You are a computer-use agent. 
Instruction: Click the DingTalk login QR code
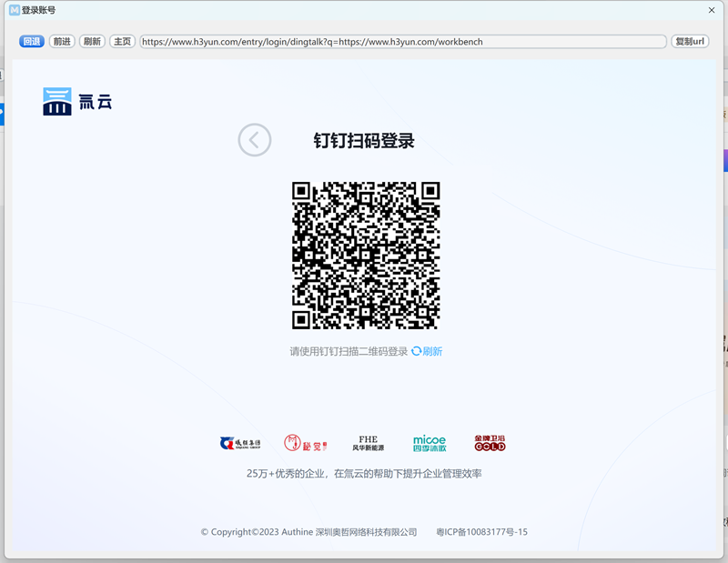pos(366,256)
